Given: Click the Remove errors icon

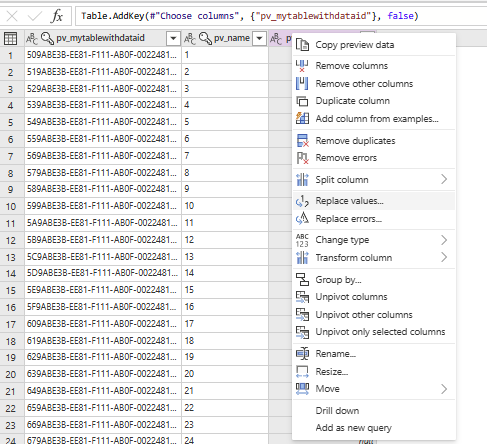Looking at the screenshot, I should [302, 158].
